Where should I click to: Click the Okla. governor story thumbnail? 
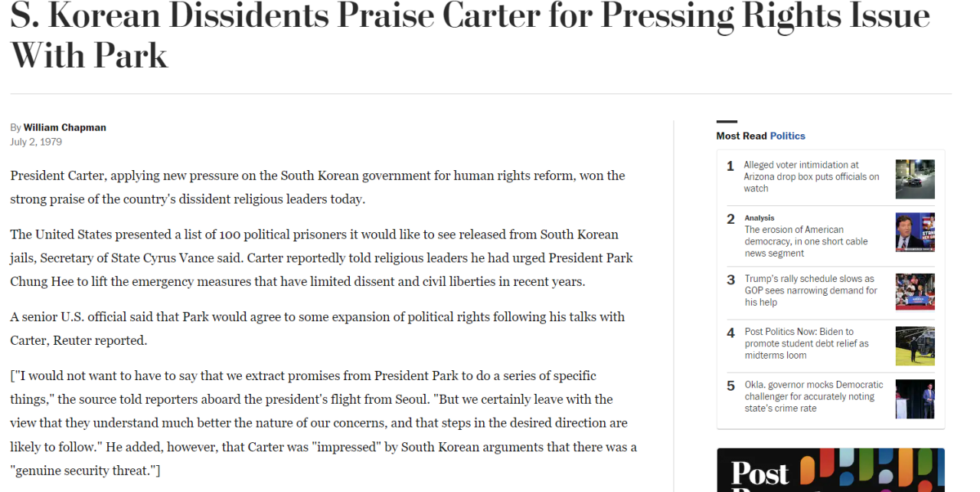(915, 399)
